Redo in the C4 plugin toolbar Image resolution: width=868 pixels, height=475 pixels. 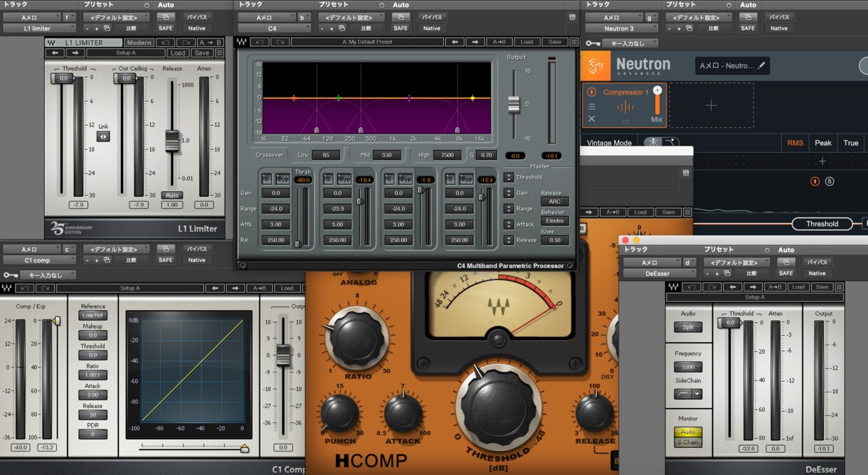(279, 42)
